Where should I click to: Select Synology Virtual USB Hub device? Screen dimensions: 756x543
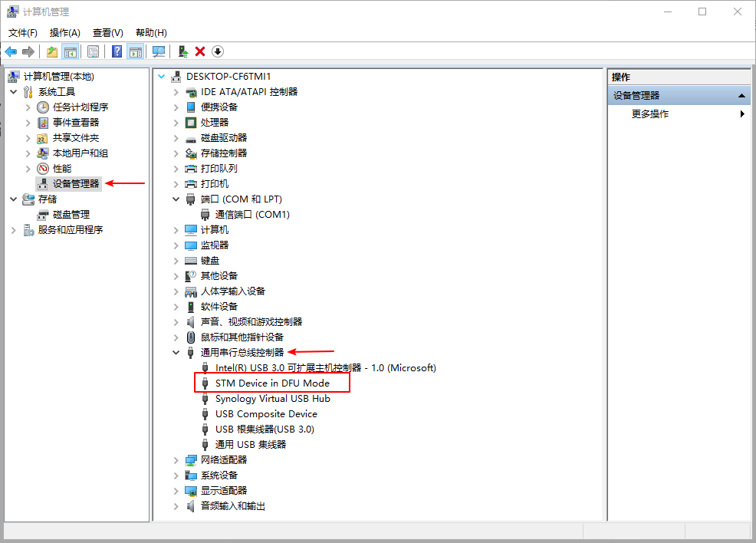272,399
